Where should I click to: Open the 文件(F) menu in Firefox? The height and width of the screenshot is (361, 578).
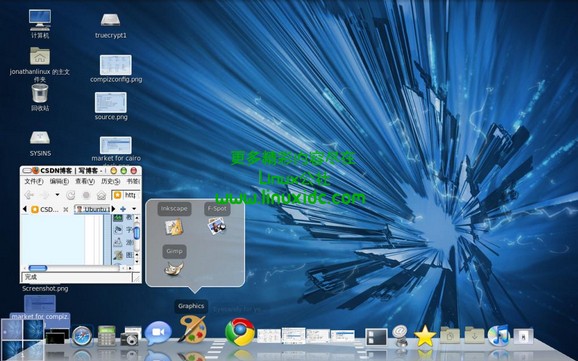click(34, 181)
